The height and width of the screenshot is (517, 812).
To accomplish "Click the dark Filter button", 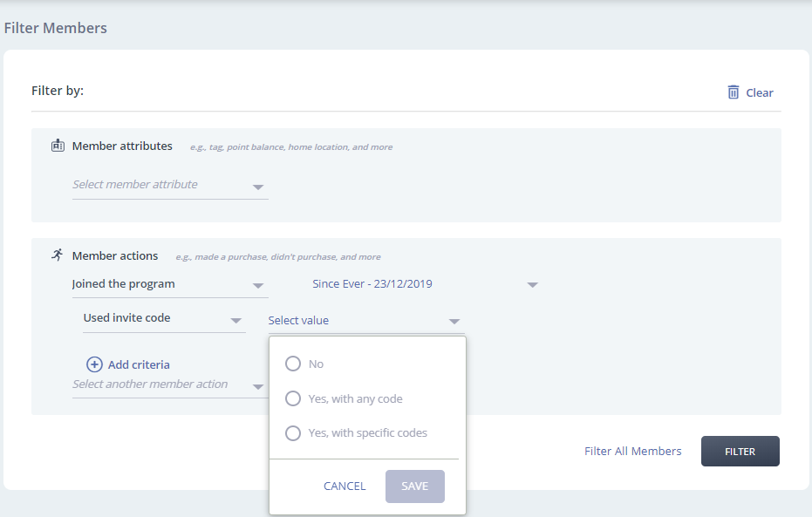I will (x=740, y=452).
